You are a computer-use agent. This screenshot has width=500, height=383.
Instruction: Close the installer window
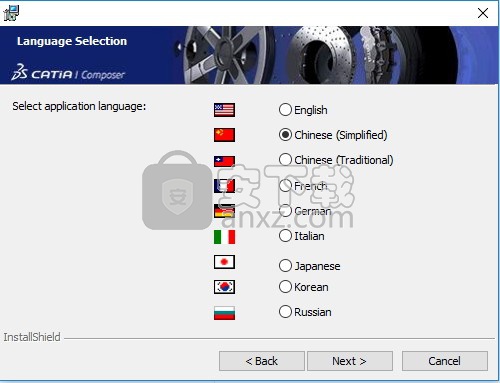pos(483,13)
